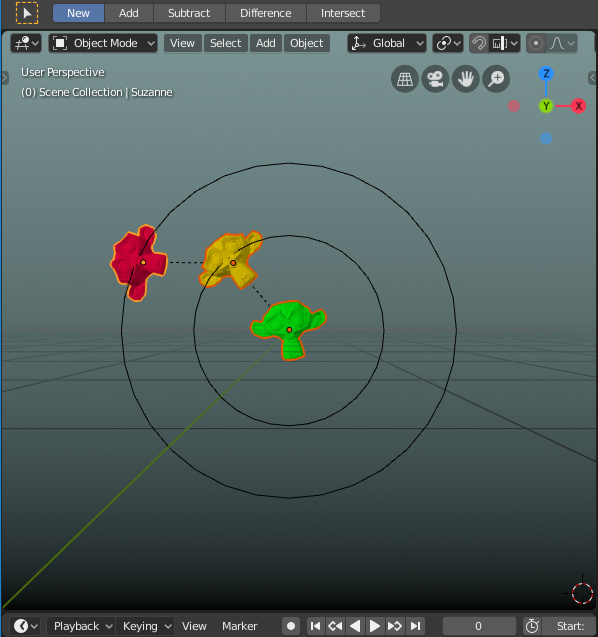The height and width of the screenshot is (637, 598).
Task: Click the Z axis gizmo ball
Action: tap(546, 74)
